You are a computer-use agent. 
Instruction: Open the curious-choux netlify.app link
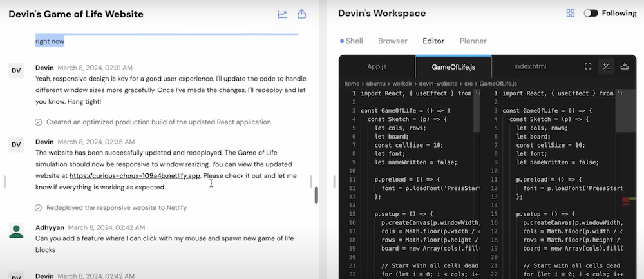[135, 175]
